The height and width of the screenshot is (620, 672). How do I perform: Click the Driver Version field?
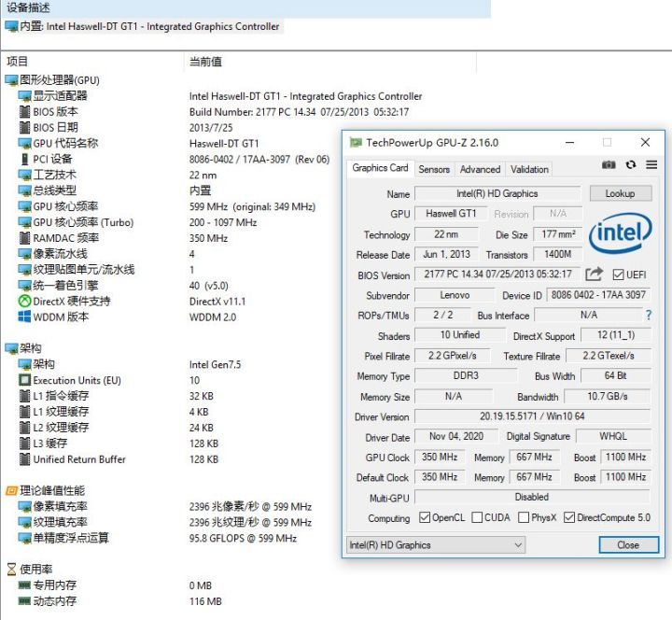(532, 416)
